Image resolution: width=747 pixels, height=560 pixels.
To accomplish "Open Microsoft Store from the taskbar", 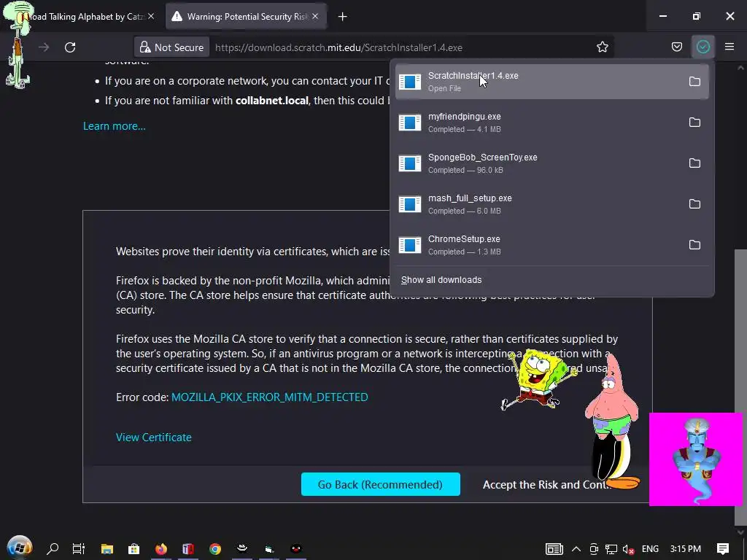I will tap(134, 548).
